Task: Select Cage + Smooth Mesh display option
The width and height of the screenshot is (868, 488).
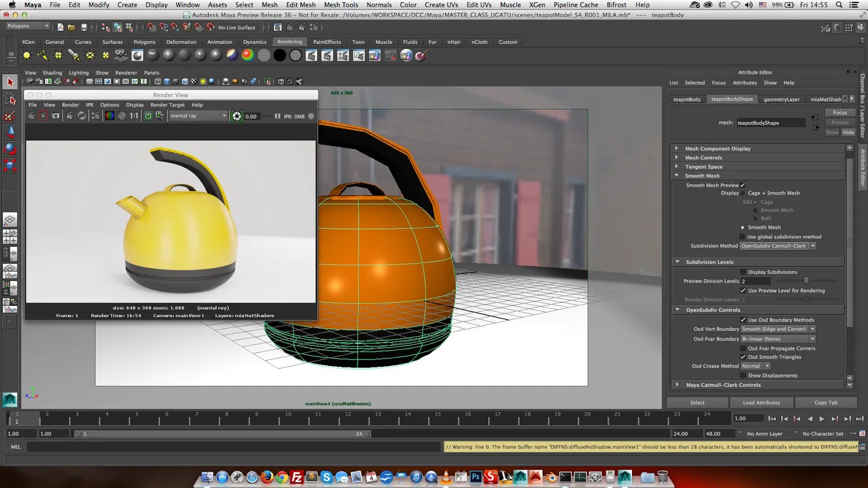Action: tap(743, 193)
